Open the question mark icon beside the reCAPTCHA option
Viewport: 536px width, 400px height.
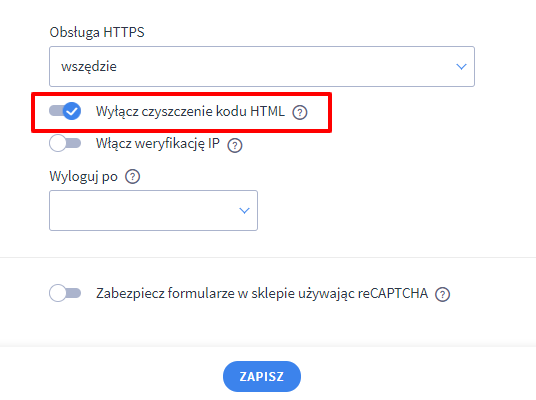(442, 294)
